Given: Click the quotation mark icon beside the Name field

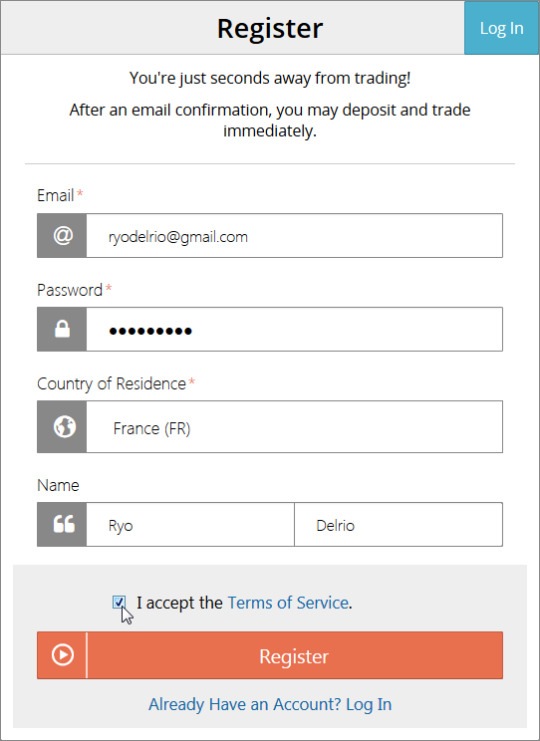Looking at the screenshot, I should tap(64, 524).
